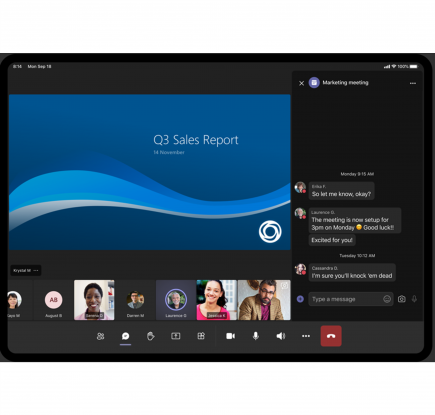The height and width of the screenshot is (415, 435).
Task: Select the 'knock 'em dead' message
Action: (x=352, y=272)
